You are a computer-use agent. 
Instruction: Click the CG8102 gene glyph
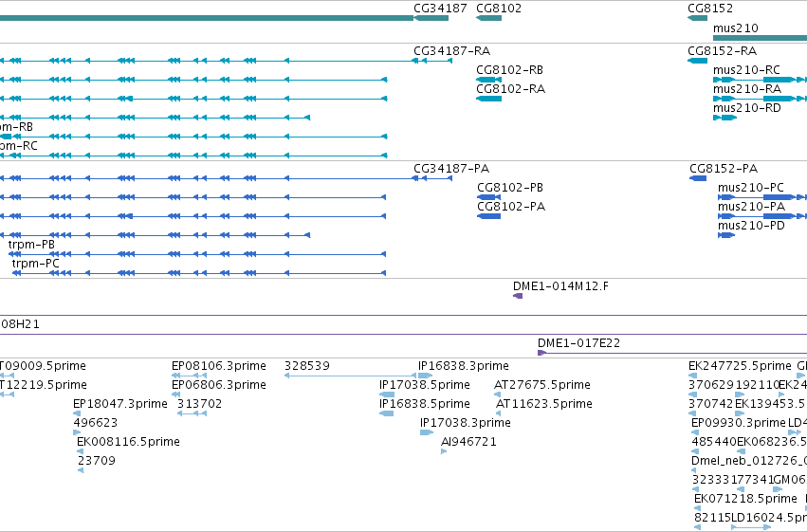click(x=489, y=18)
